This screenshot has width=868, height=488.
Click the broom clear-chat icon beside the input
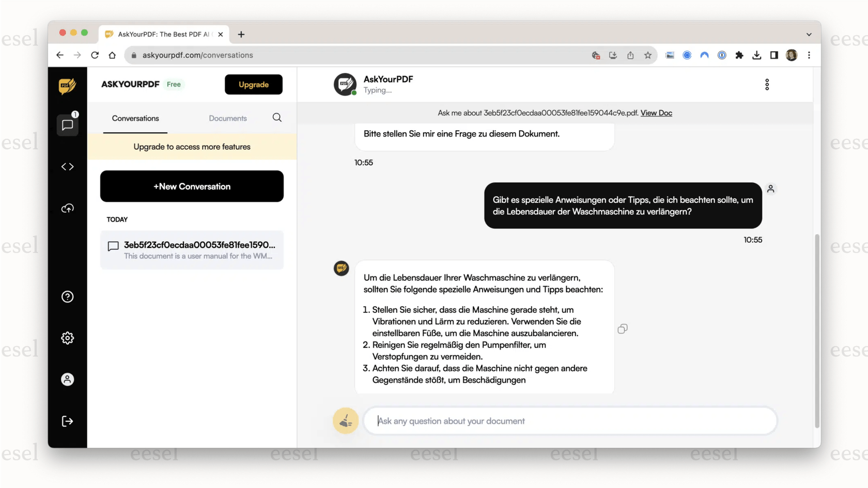point(345,421)
